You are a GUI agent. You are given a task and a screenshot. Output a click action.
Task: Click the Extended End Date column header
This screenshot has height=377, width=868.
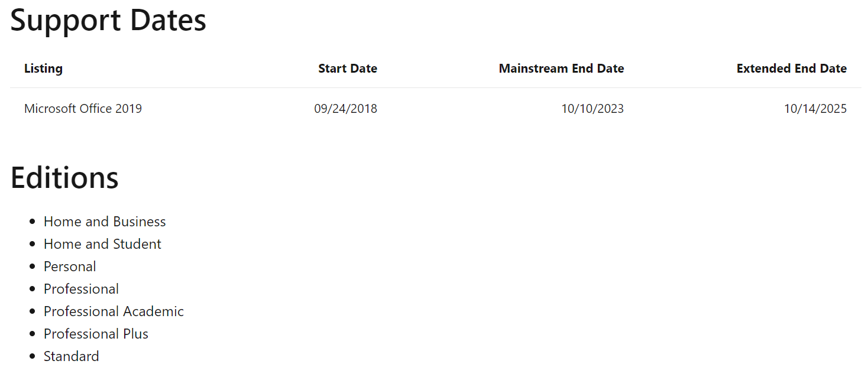pyautogui.click(x=792, y=69)
